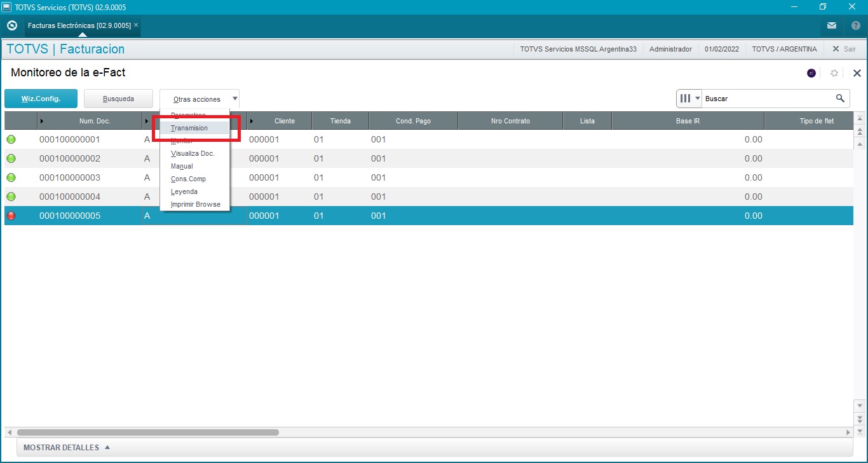
Task: Click the Tienda column header
Action: click(x=341, y=121)
